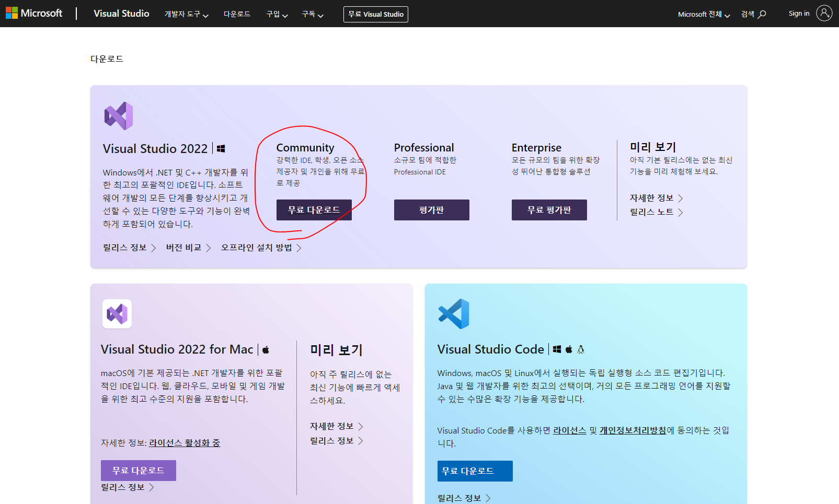Open 릴리스 정보 link in Mac 미리 보기 section

click(336, 441)
